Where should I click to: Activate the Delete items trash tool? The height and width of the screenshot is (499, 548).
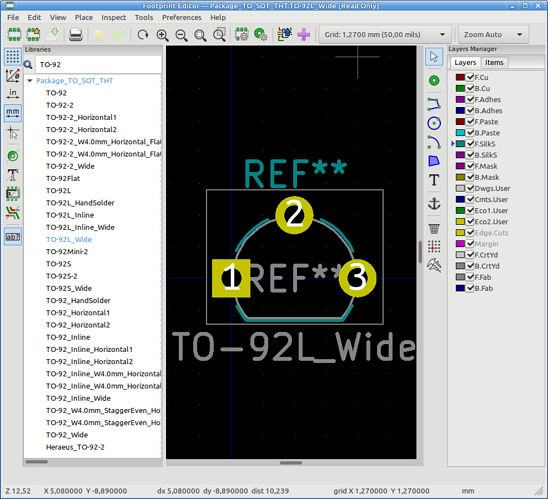tap(434, 229)
